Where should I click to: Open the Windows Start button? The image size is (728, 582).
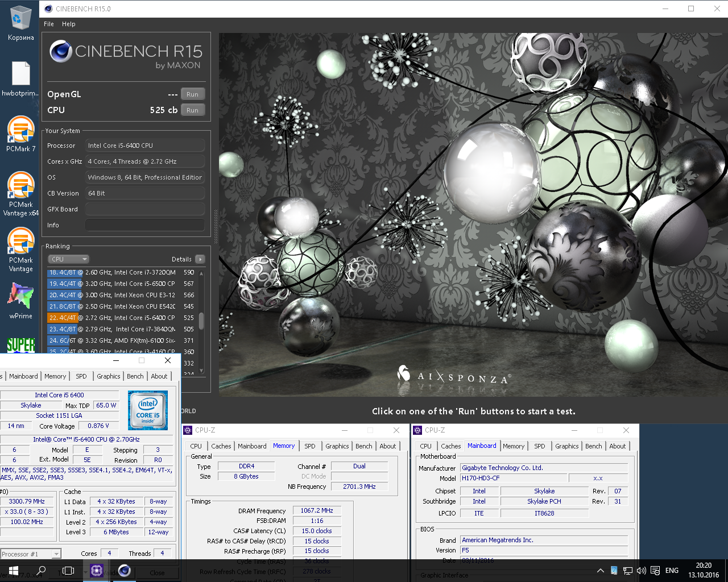pos(13,571)
